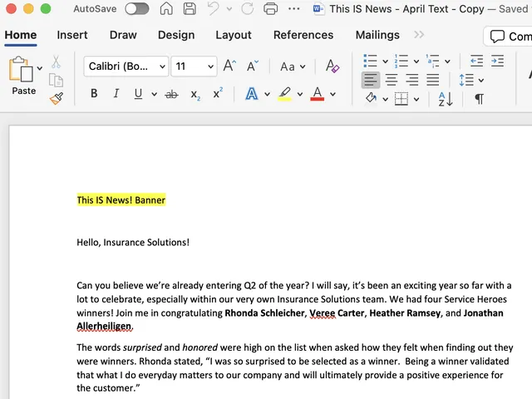Open the font size dropdown showing 11
The height and width of the screenshot is (399, 532).
(x=194, y=66)
